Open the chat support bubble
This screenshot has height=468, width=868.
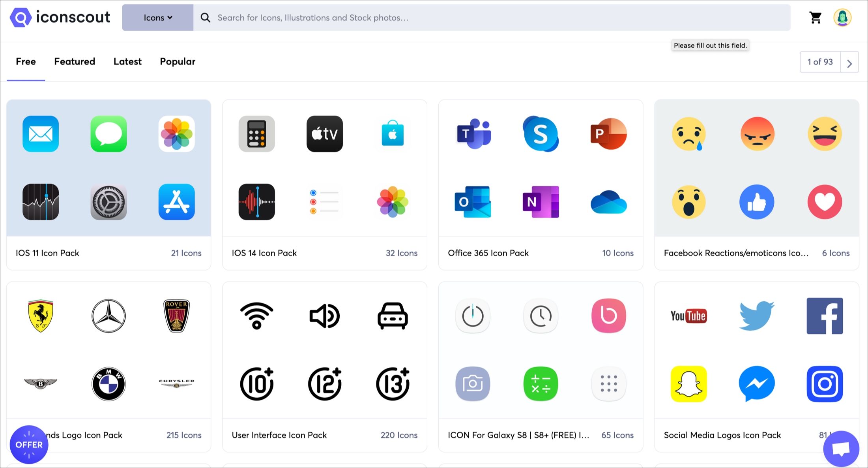pos(841,449)
